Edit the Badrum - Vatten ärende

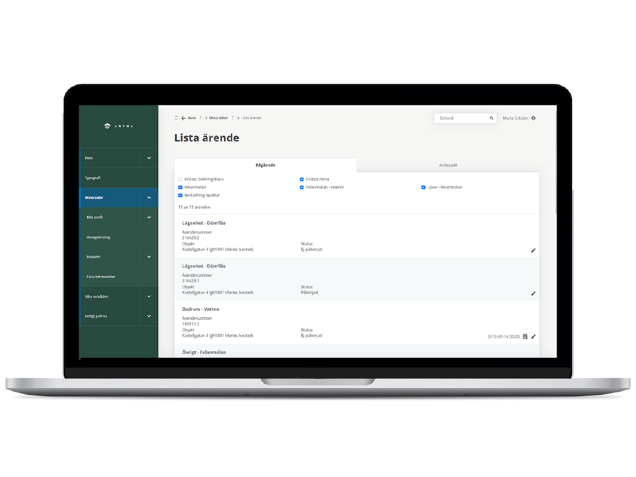533,337
